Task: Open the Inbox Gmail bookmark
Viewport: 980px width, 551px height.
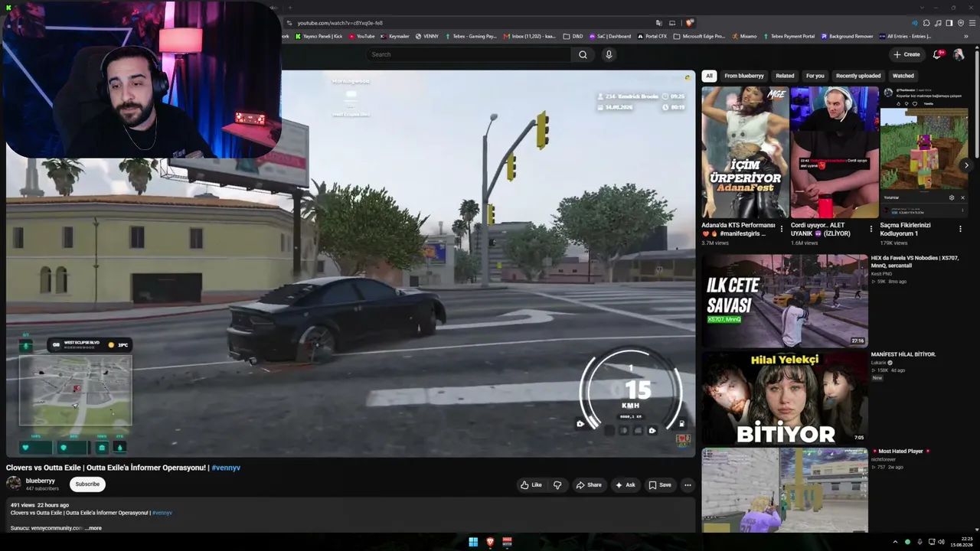Action: [529, 36]
